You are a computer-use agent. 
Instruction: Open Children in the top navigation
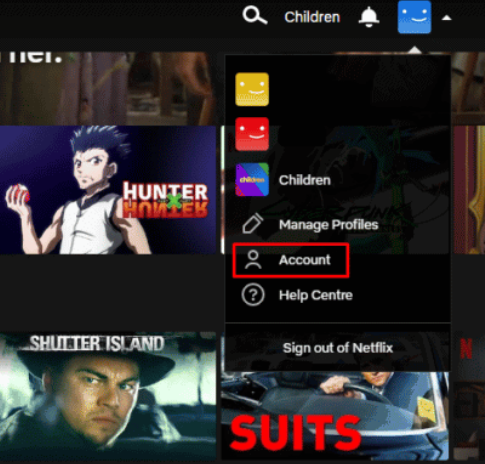[x=312, y=17]
